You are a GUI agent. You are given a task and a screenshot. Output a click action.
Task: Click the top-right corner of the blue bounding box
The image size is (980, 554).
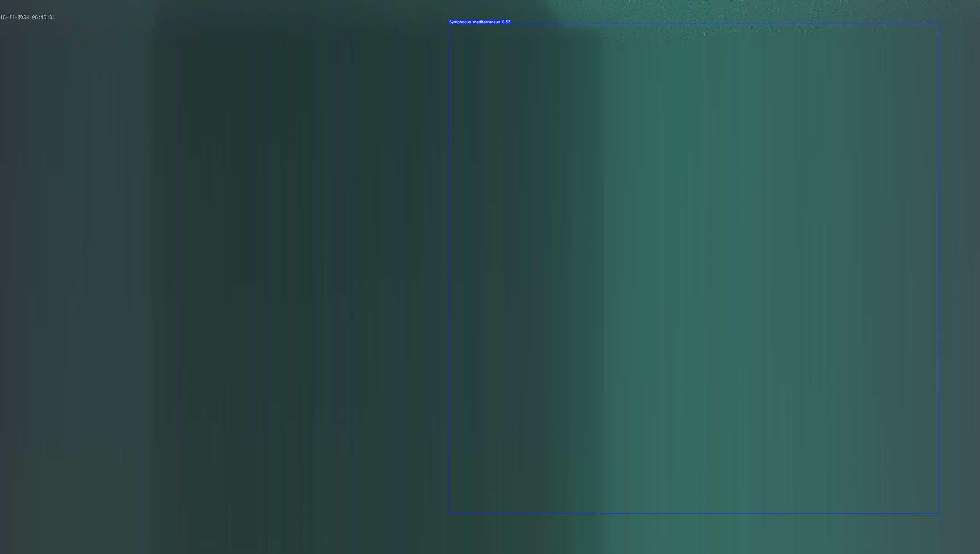tap(939, 24)
